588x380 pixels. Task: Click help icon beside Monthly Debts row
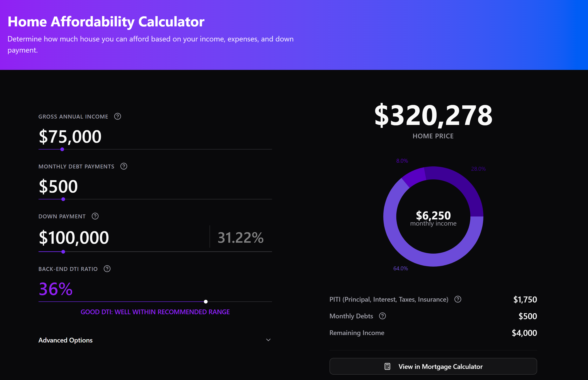pyautogui.click(x=382, y=316)
